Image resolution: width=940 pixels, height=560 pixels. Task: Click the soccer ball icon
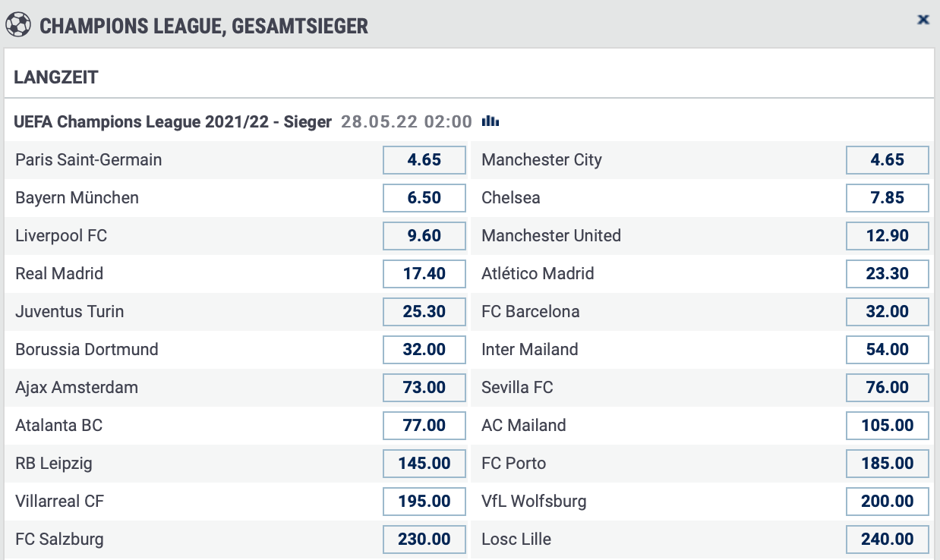click(x=18, y=26)
